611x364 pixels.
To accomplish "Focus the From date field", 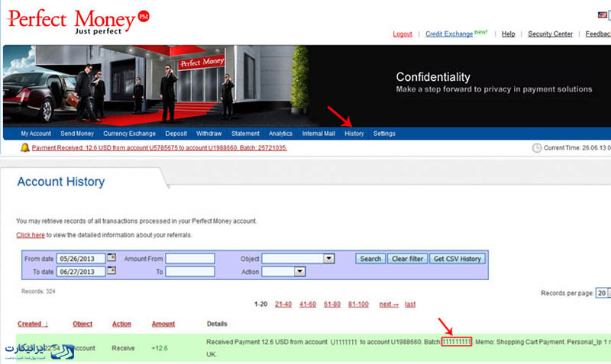I will (81, 259).
